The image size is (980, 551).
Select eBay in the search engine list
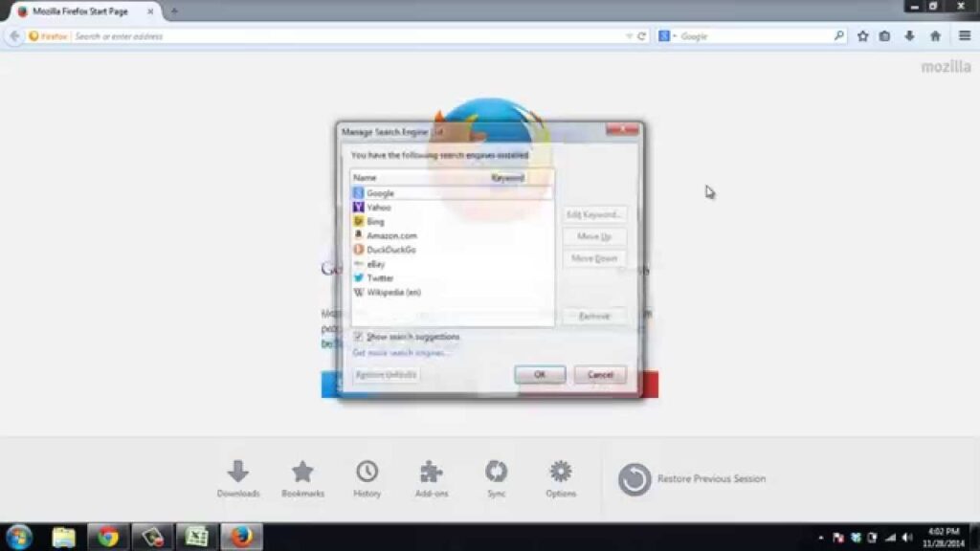452,264
